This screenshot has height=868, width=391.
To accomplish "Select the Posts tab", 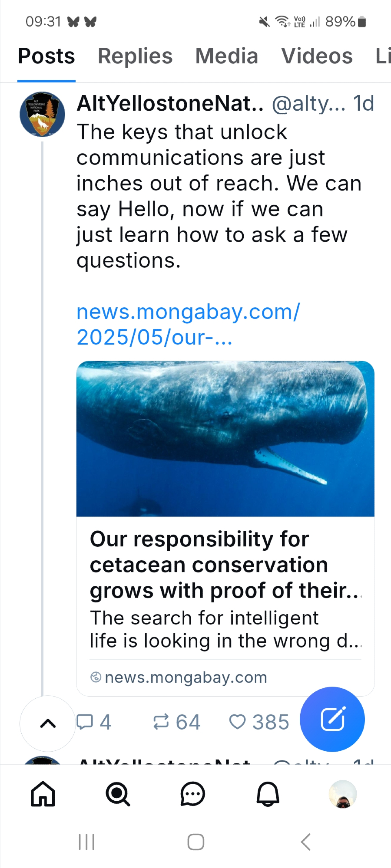I will click(46, 56).
